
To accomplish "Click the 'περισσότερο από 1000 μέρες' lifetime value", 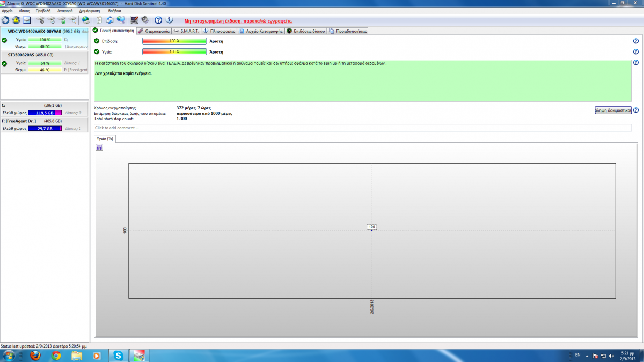I will [x=204, y=113].
